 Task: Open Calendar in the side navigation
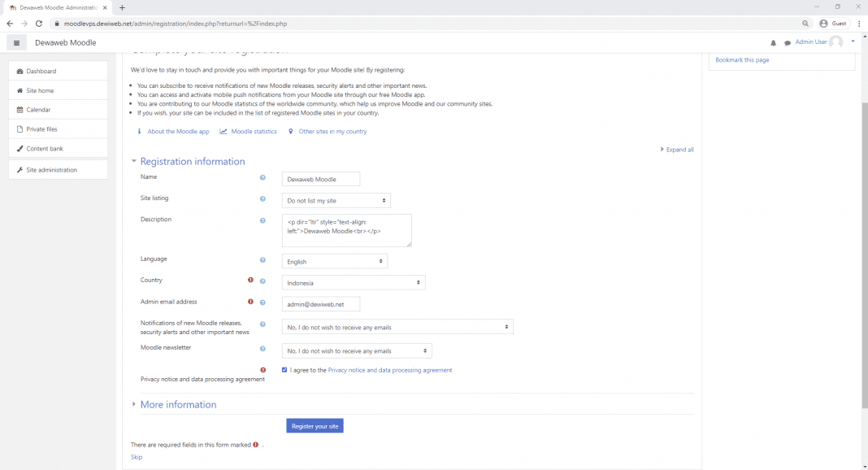(x=59, y=110)
